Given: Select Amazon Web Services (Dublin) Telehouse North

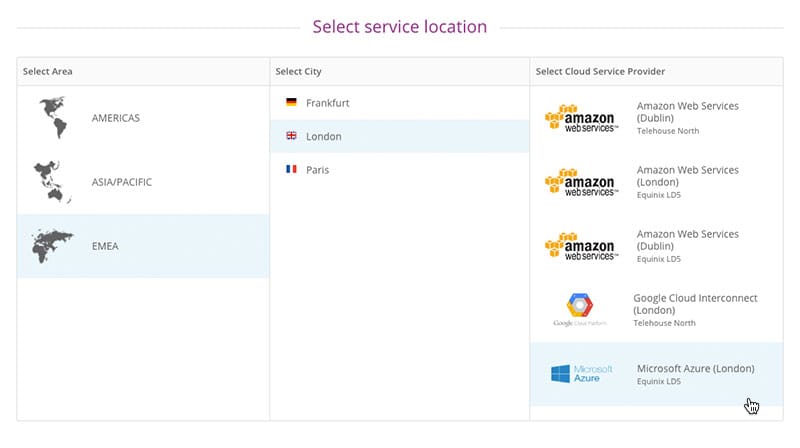Looking at the screenshot, I should point(657,118).
